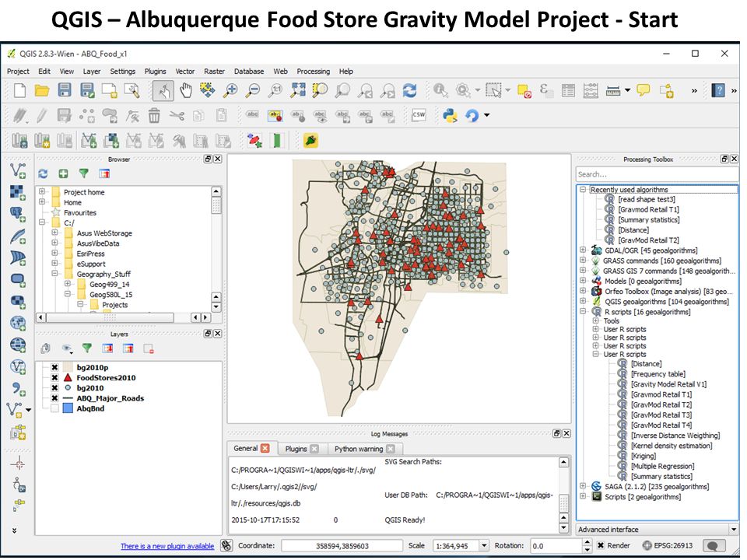
Task: Open the Vector menu
Action: [x=185, y=72]
